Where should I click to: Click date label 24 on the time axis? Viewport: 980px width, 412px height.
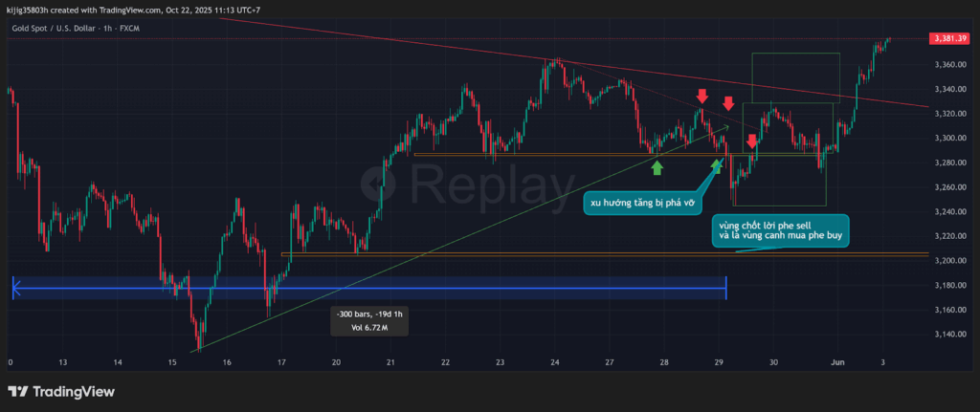[555, 363]
